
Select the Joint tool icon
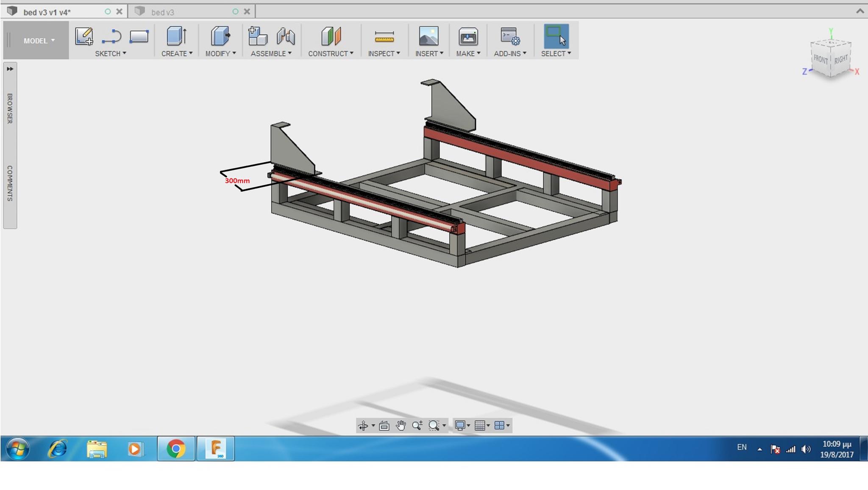pyautogui.click(x=286, y=36)
